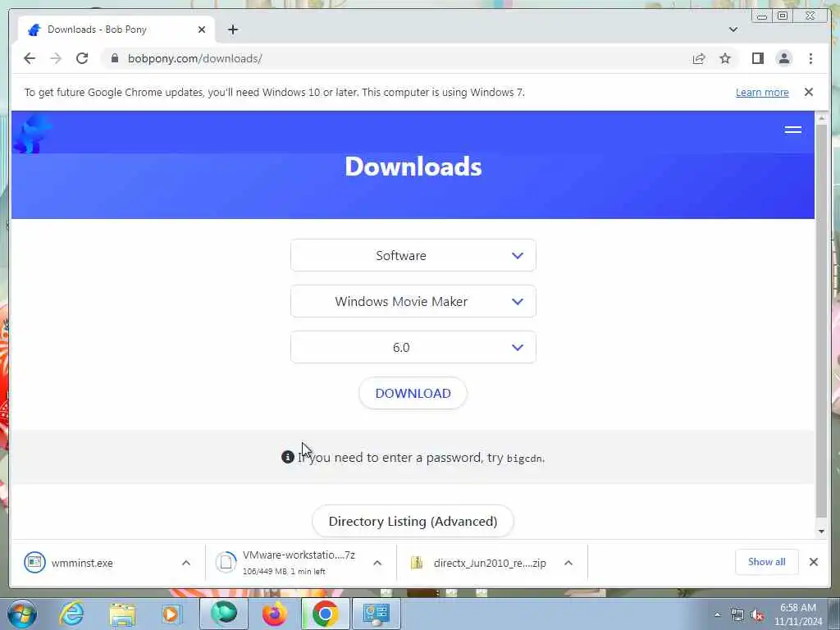Expand options for directx_Jun2010 zip download
This screenshot has width=840, height=630.
point(568,563)
